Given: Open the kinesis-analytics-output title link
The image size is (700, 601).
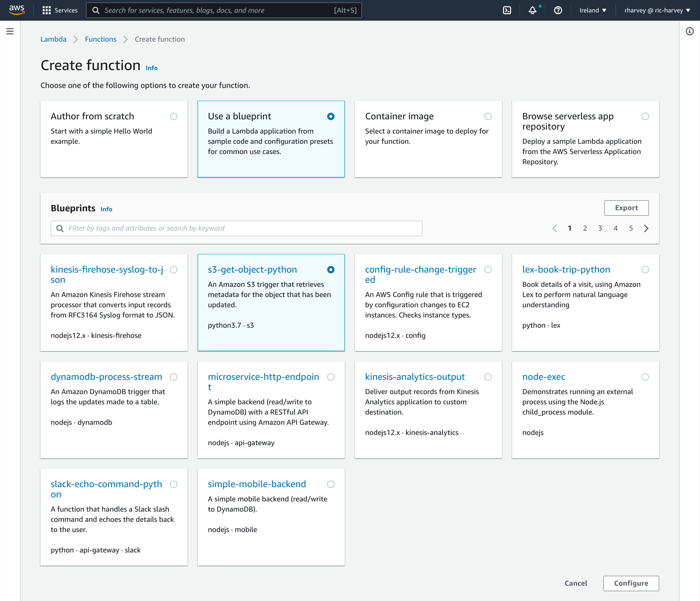Looking at the screenshot, I should 415,377.
